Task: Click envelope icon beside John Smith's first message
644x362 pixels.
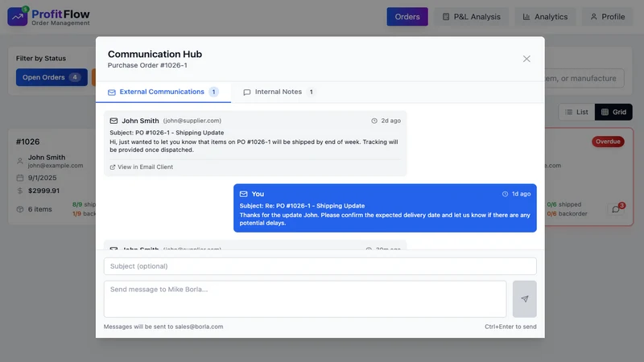Action: point(114,121)
